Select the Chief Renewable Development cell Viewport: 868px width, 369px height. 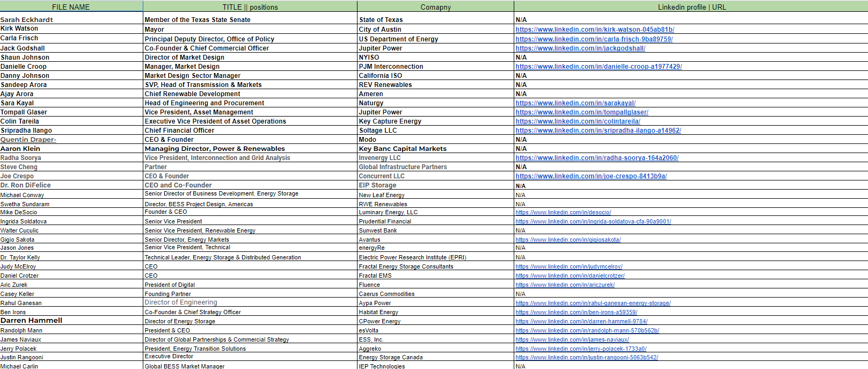click(250, 94)
